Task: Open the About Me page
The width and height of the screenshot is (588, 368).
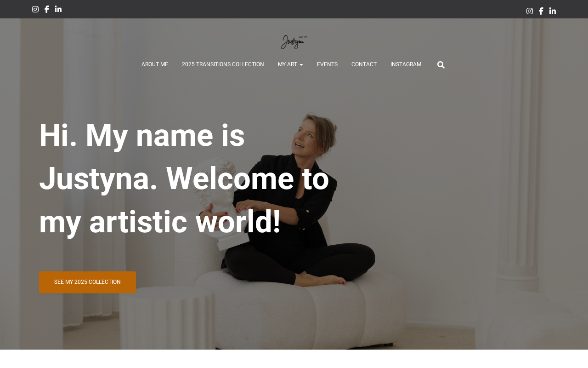Action: [x=155, y=64]
